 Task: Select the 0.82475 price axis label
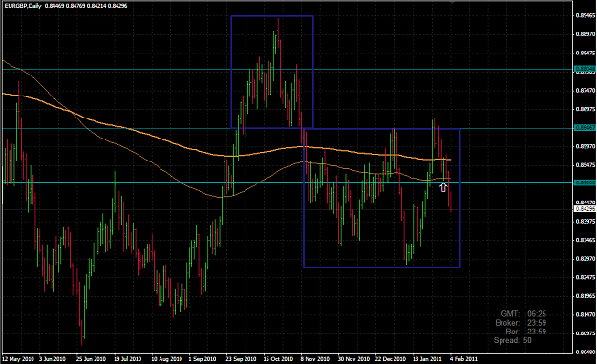585,277
